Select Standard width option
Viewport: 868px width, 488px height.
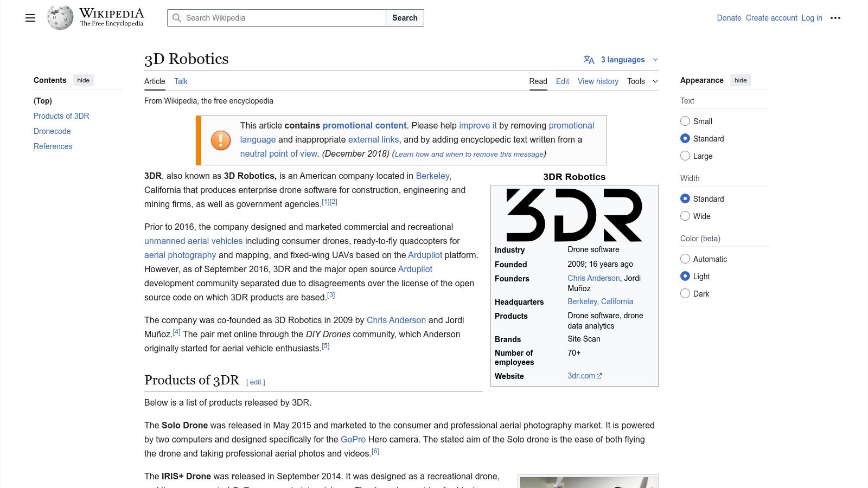(685, 198)
